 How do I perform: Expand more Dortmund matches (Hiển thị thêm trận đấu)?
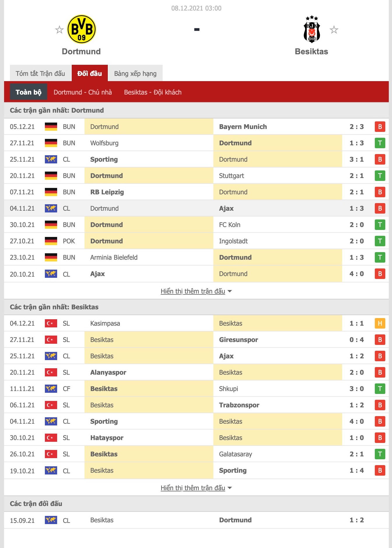pos(196,291)
